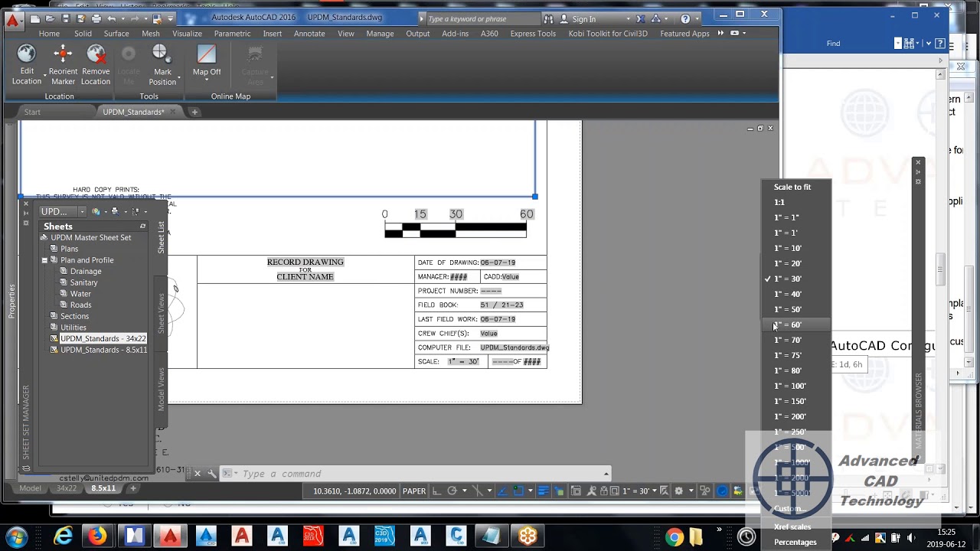The width and height of the screenshot is (980, 551).
Task: Toggle object snap tracking in status bar
Action: click(502, 491)
